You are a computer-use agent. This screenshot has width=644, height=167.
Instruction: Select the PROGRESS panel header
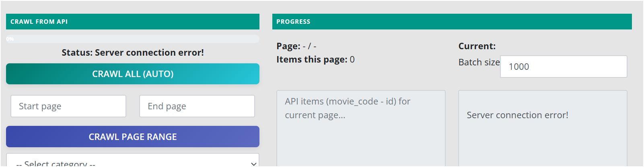tap(452, 22)
